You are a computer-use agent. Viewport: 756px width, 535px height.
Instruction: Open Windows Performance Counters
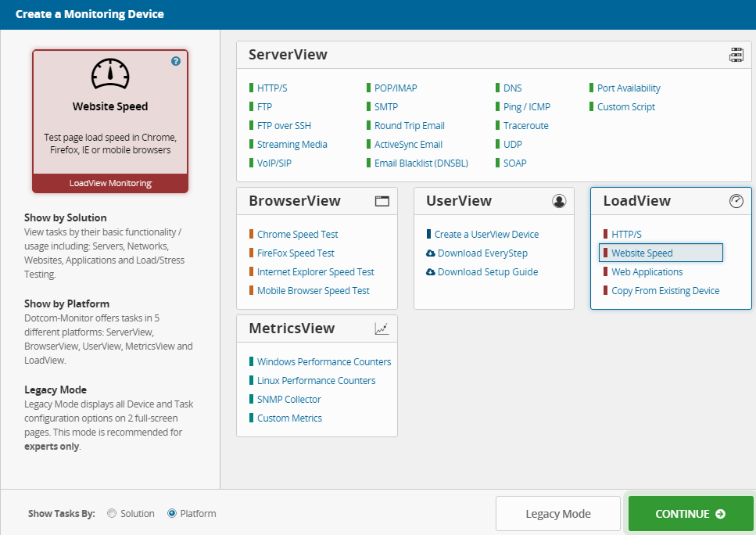(324, 362)
